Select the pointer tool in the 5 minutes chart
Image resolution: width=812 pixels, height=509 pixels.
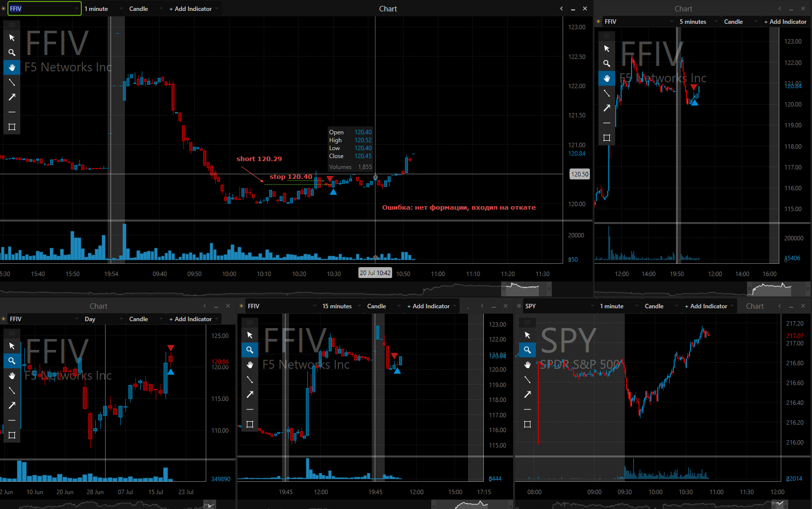(x=607, y=49)
